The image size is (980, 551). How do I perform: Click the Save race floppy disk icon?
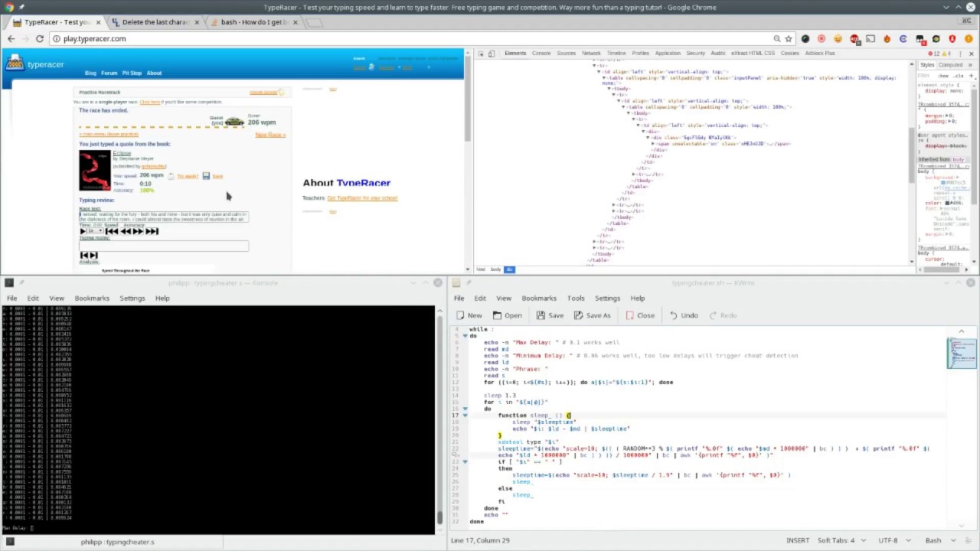pos(206,176)
